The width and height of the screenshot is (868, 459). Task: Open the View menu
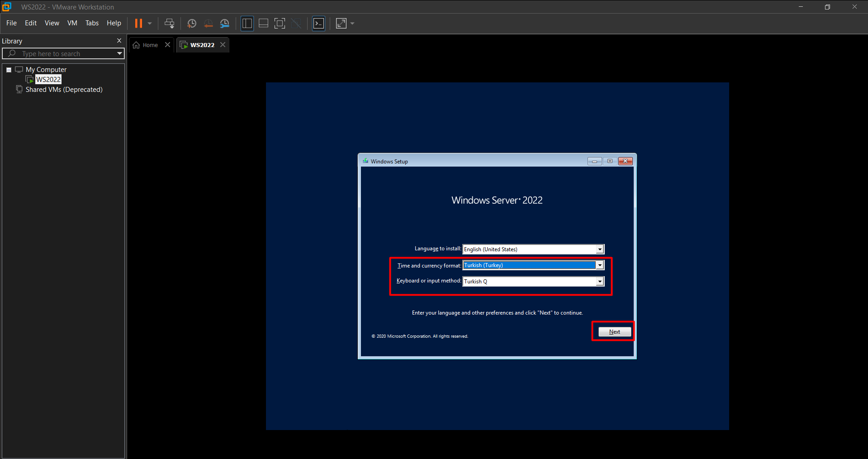(52, 23)
